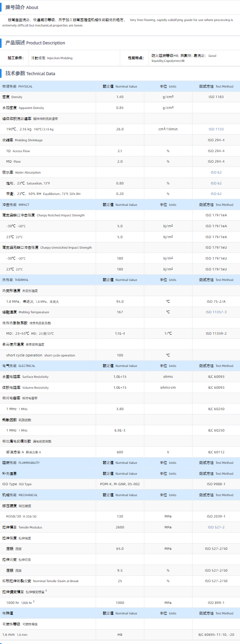This screenshot has width=240, height=644.
Task: Click ISO 62 link in Equilibrium 50% RH row
Action: (x=216, y=194)
